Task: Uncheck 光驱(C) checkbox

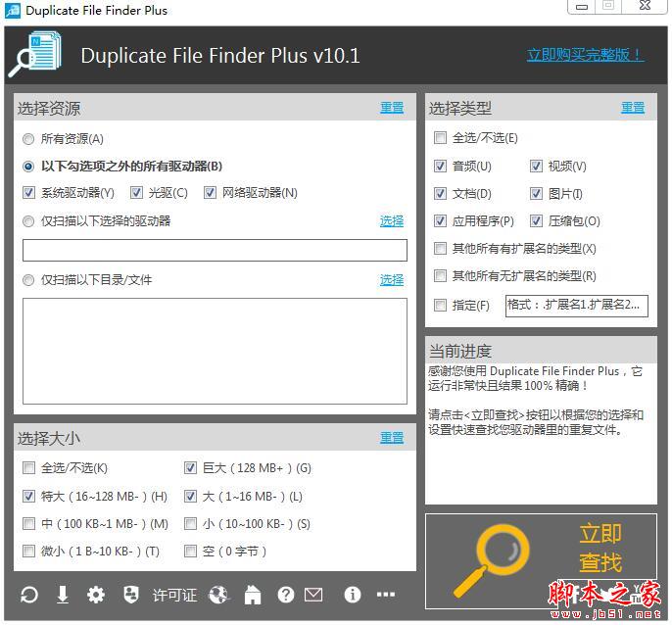Action: pos(136,193)
